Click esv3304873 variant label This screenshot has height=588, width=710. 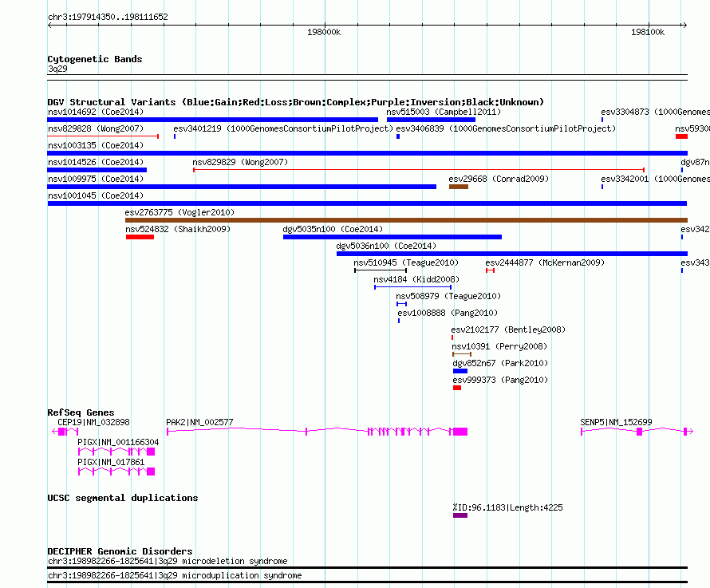655,112
